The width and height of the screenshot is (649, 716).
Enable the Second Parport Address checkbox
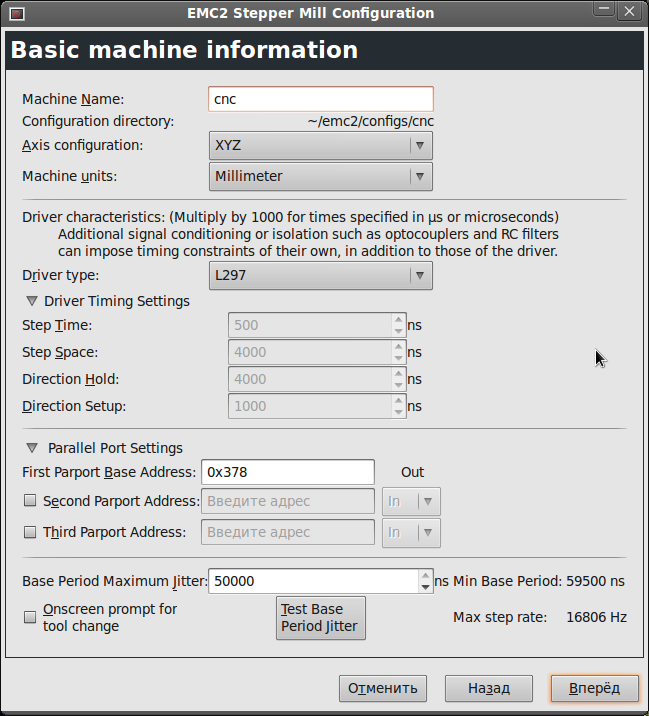coord(30,501)
